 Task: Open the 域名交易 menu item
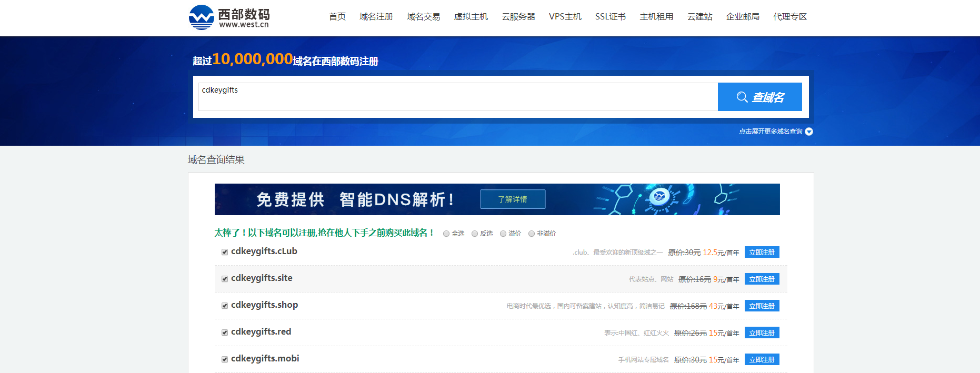424,17
